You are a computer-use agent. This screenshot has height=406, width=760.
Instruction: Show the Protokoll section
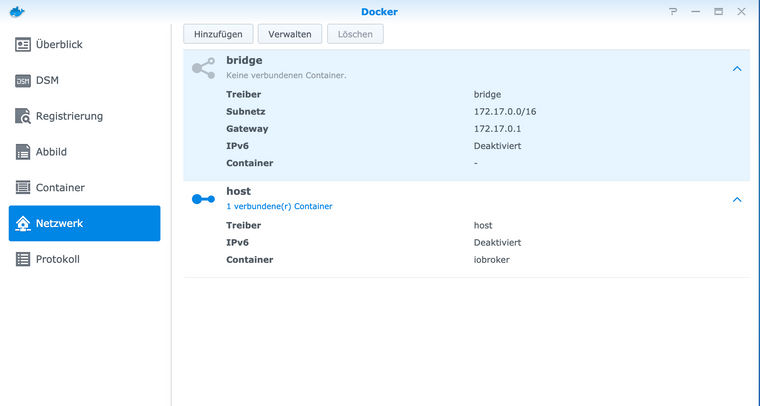tap(84, 259)
